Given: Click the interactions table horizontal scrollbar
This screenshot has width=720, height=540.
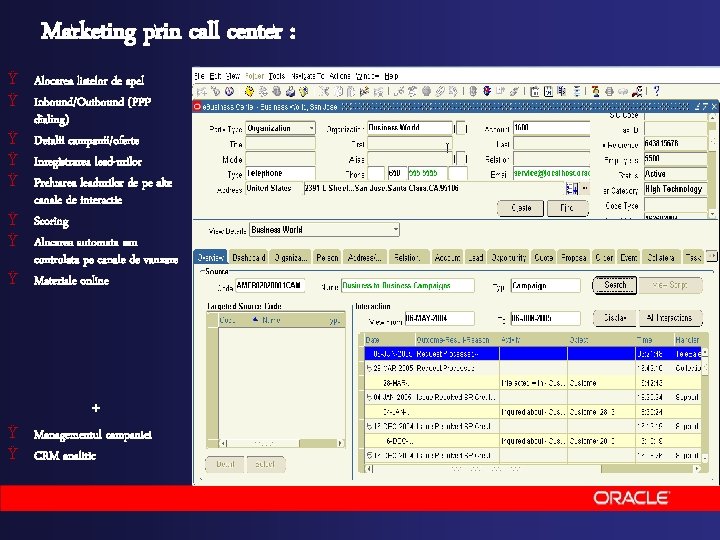Looking at the screenshot, I should [x=533, y=469].
